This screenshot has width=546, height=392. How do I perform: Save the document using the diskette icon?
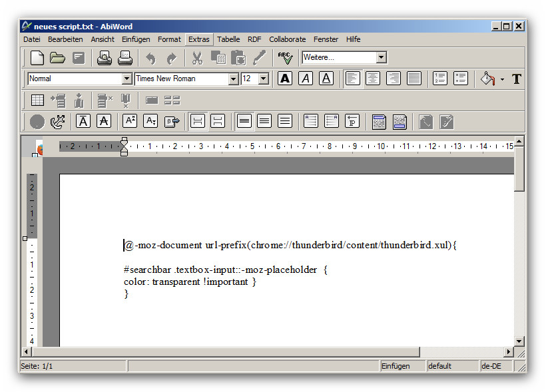(x=79, y=58)
